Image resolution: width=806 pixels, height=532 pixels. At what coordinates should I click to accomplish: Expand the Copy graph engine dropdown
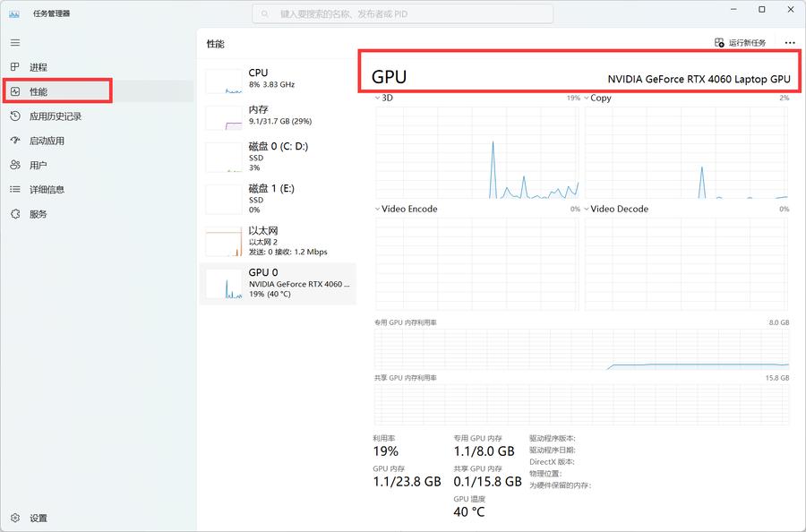(587, 98)
